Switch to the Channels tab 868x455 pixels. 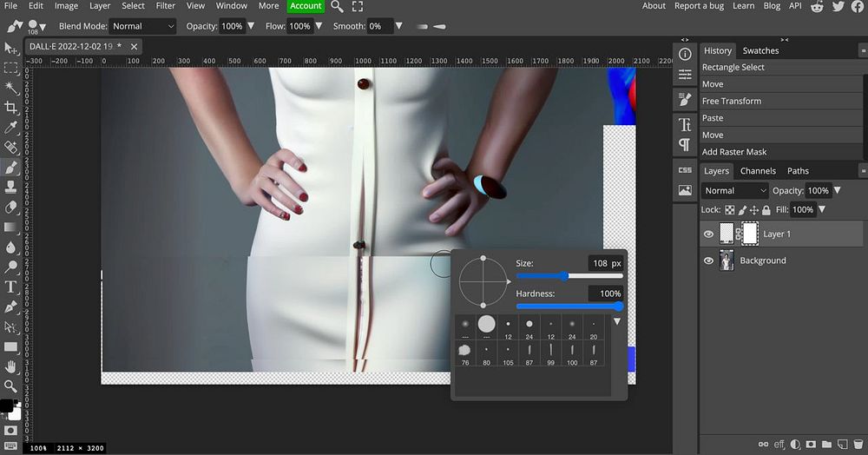click(x=758, y=171)
